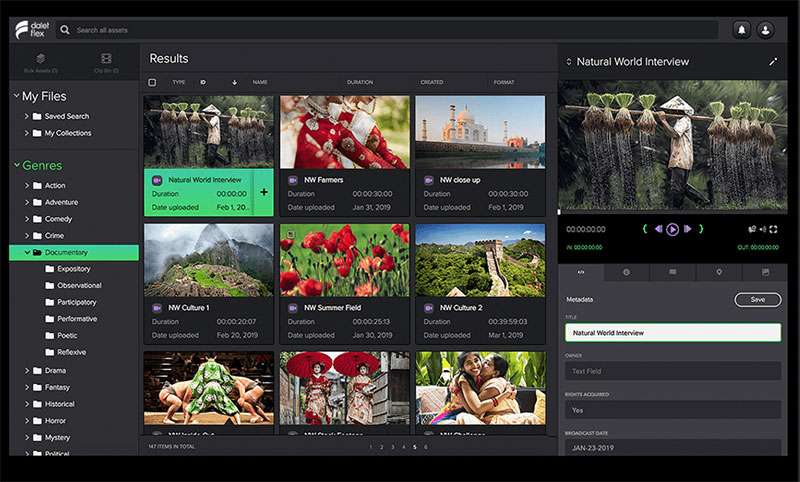Click the video type icon on NW close up
Viewport: 800px width, 482px height.
click(x=429, y=180)
